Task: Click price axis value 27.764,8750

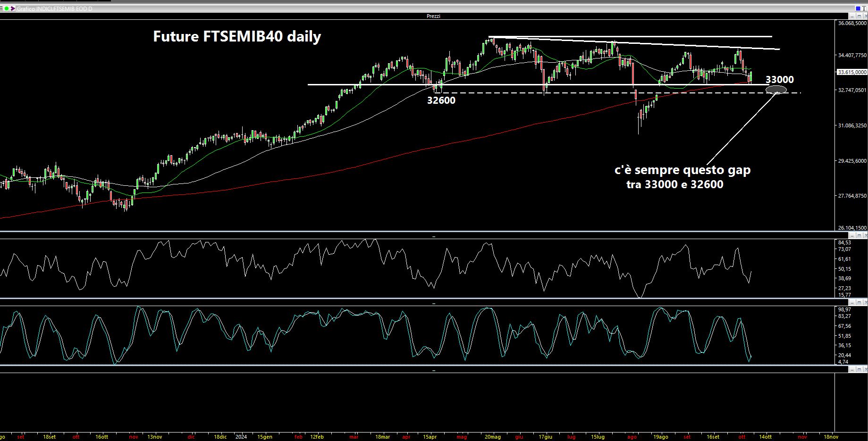Action: click(x=852, y=196)
